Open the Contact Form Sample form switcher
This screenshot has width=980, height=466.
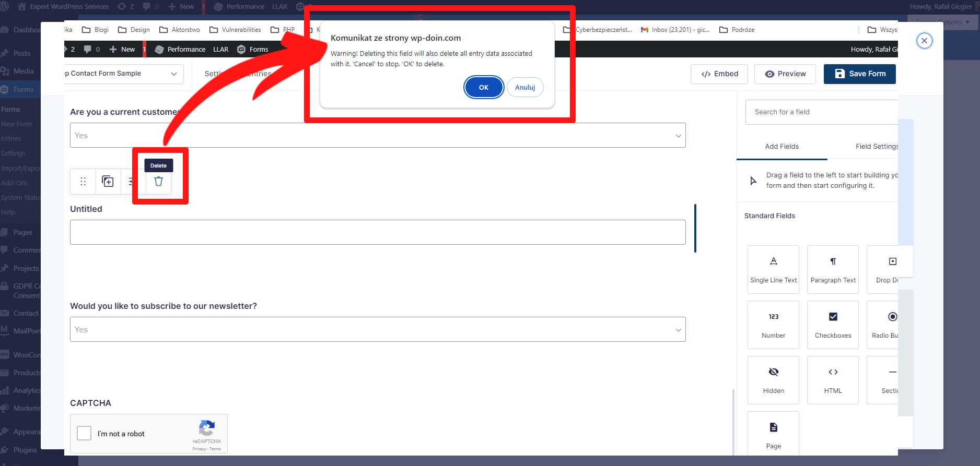pyautogui.click(x=123, y=74)
